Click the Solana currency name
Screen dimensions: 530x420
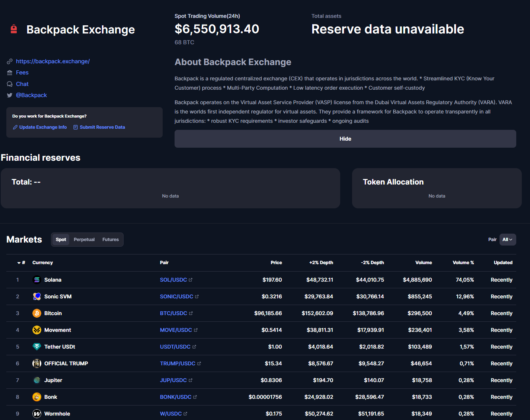click(53, 280)
